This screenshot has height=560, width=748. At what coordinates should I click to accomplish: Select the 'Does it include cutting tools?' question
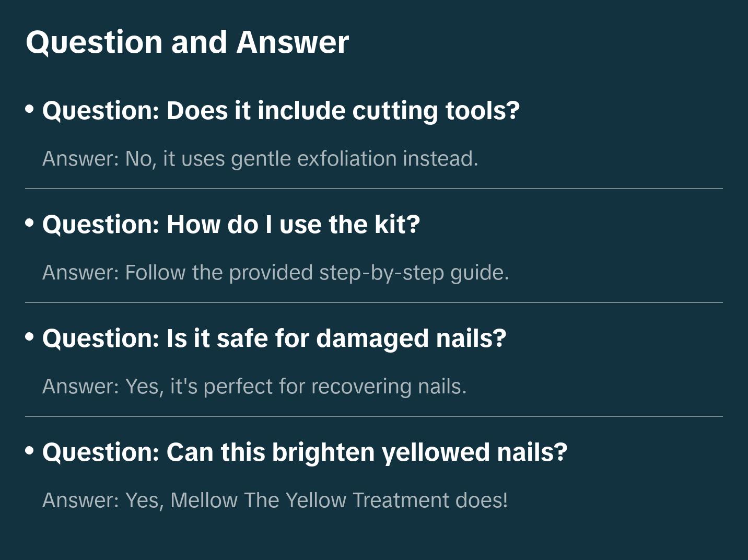pyautogui.click(x=281, y=111)
